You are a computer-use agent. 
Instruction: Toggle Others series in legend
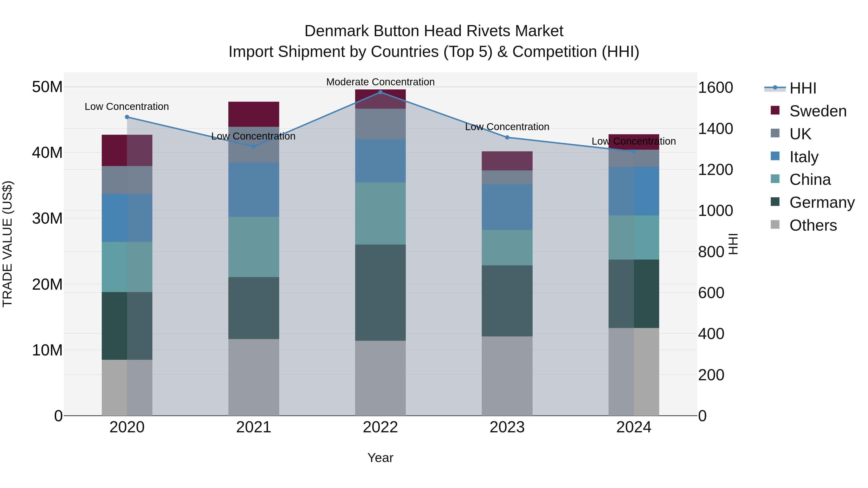tap(804, 225)
